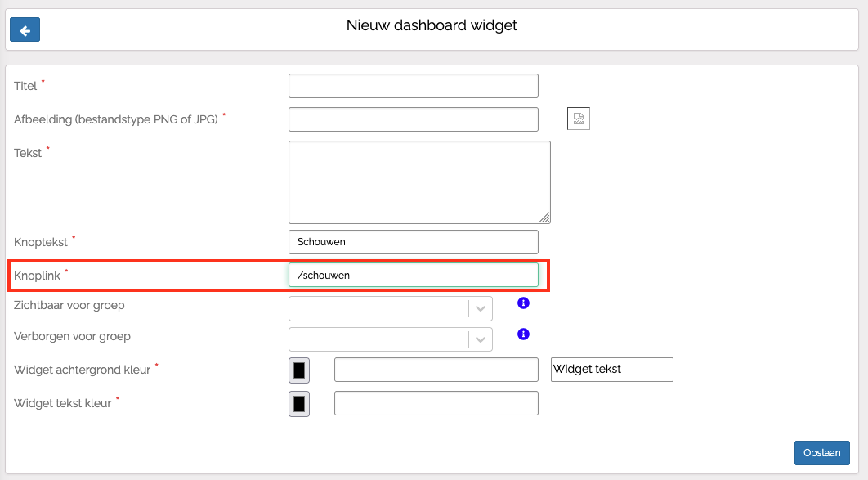Show info for Zichtbaar voor groep

click(x=524, y=303)
